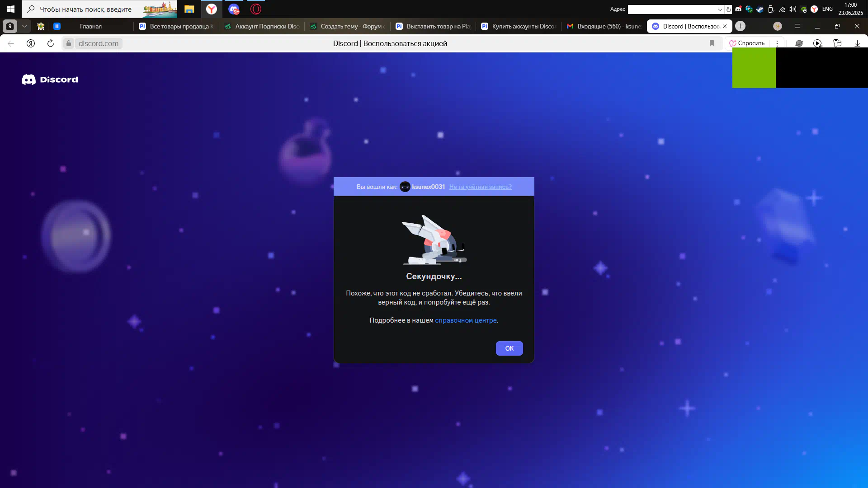Click Yandex Browser taskbar icon

212,9
